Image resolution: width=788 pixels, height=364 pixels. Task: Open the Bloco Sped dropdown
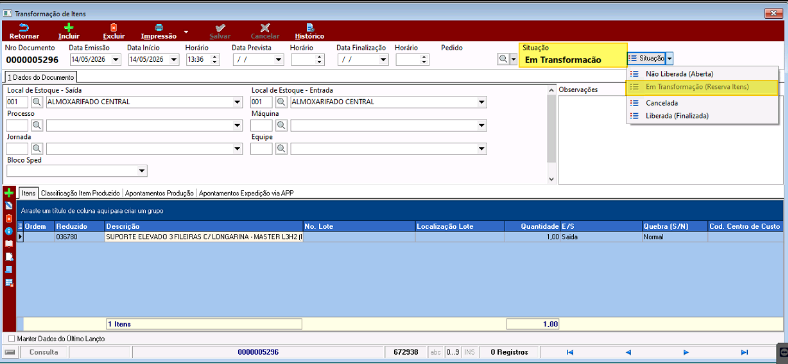(x=142, y=172)
